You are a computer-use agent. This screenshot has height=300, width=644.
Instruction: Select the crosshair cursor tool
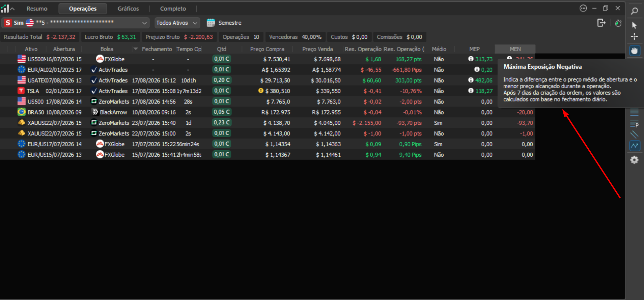634,36
